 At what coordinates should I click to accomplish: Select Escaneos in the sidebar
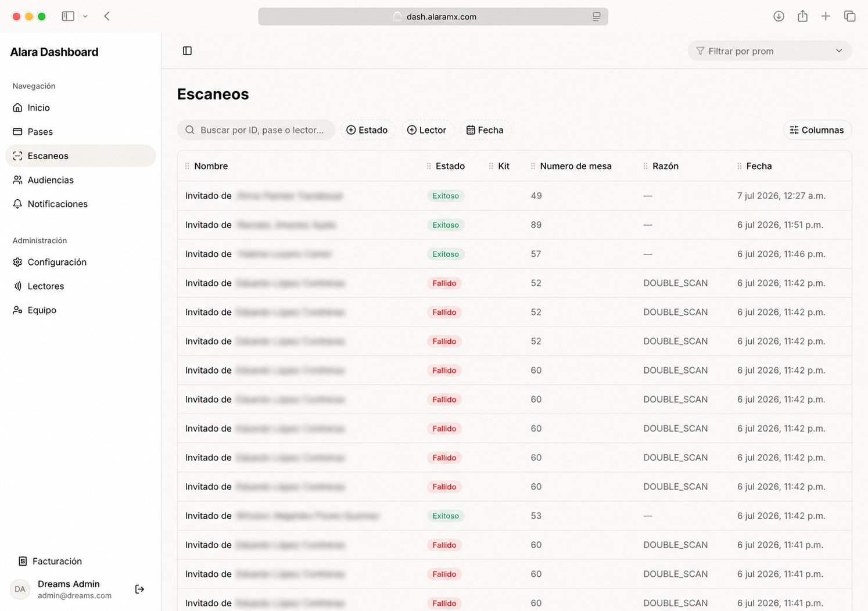click(x=81, y=156)
